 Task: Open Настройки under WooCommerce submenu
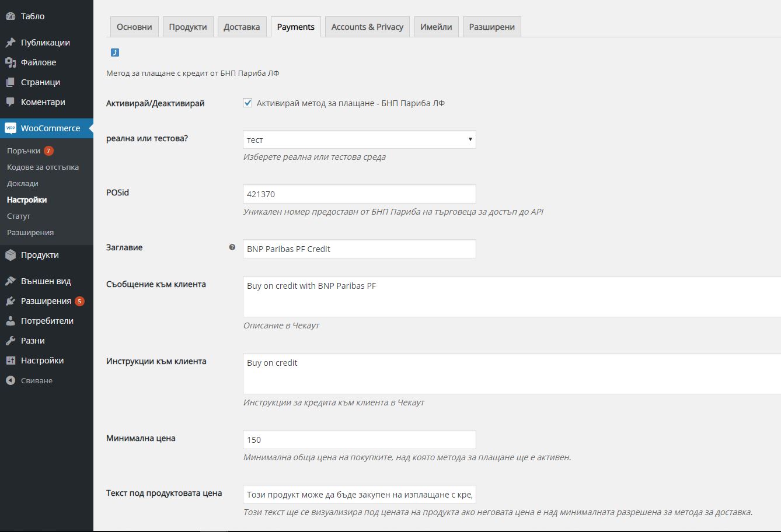coord(27,199)
